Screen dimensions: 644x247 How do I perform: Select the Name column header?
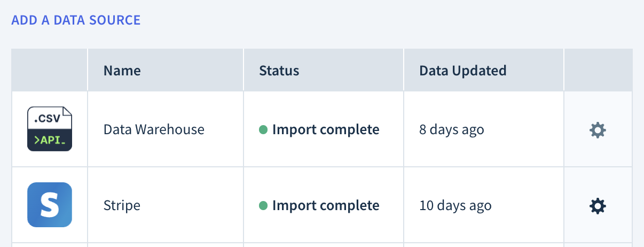pos(122,70)
